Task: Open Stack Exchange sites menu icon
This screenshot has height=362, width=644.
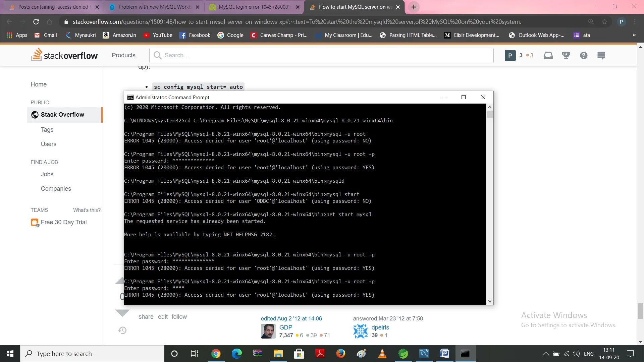Action: [601, 55]
